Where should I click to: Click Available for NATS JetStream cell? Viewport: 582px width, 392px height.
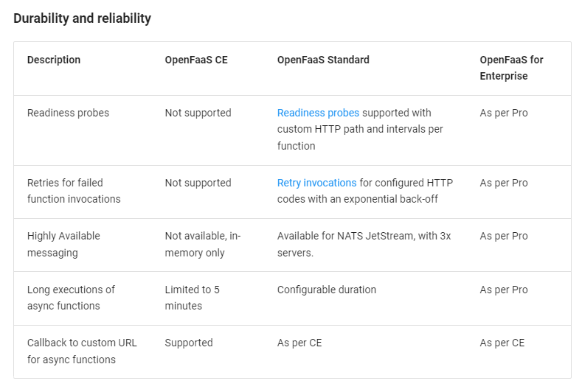[364, 245]
